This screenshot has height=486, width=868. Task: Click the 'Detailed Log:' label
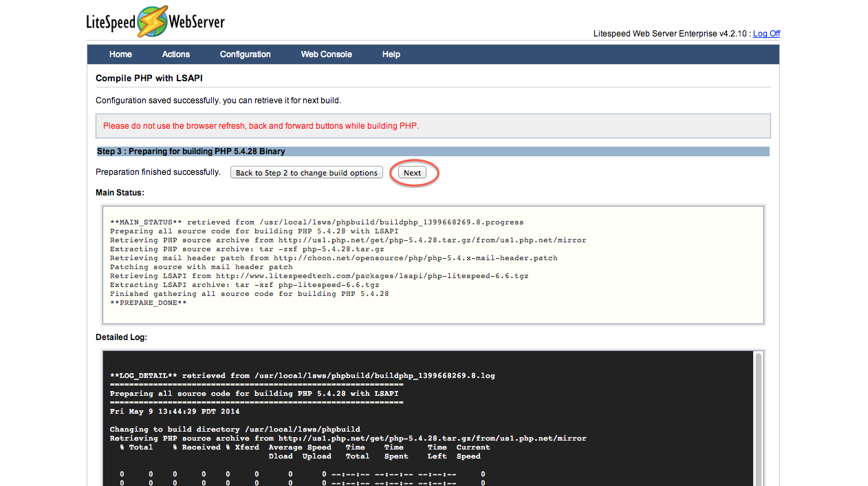[121, 337]
